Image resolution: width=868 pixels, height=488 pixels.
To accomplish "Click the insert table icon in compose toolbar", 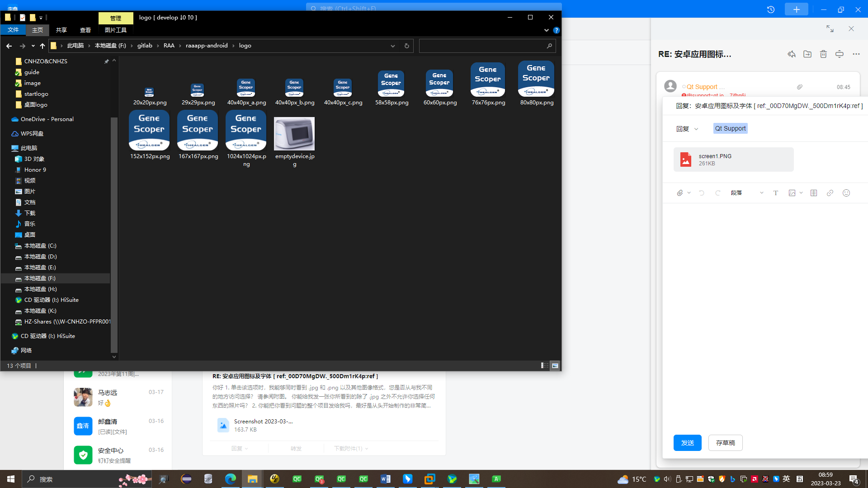I will (x=814, y=193).
